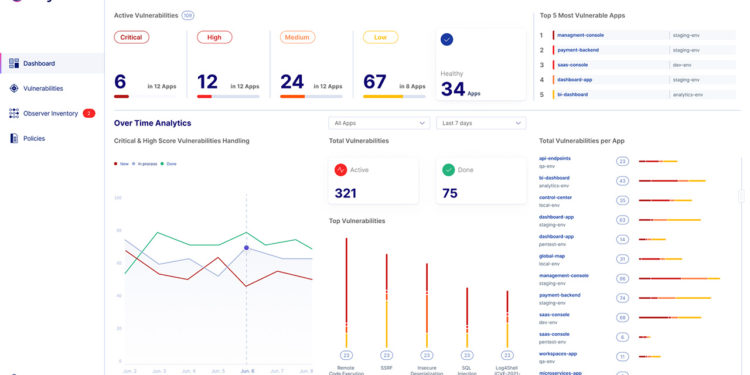The width and height of the screenshot is (750, 375).
Task: Click the staging-env label beside managment-console in Top 5
Action: click(686, 35)
